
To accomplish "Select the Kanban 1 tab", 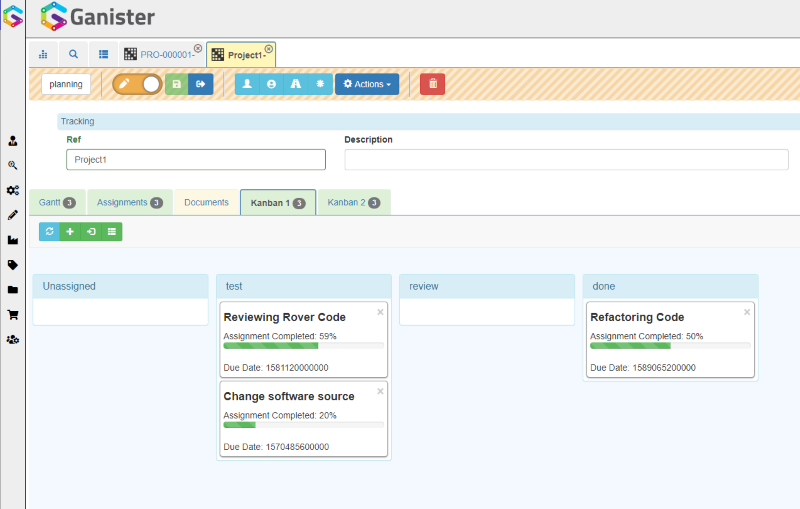I will [x=278, y=203].
